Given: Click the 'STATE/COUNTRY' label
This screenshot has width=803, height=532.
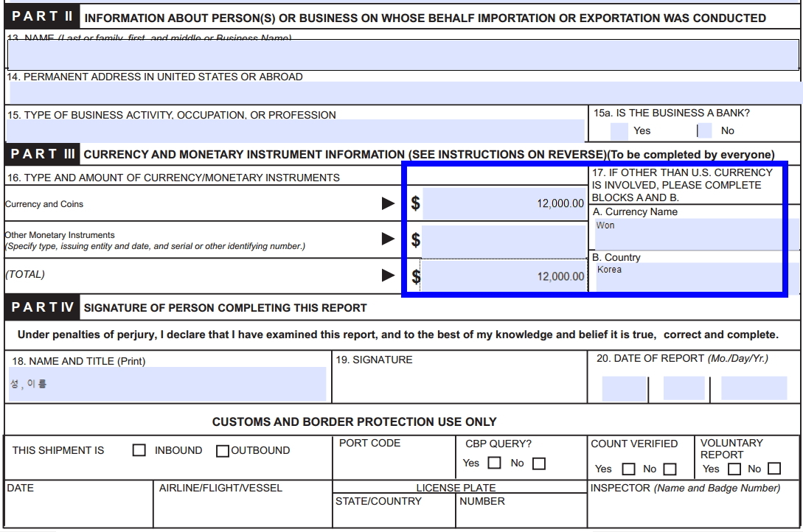Looking at the screenshot, I should pyautogui.click(x=378, y=501).
